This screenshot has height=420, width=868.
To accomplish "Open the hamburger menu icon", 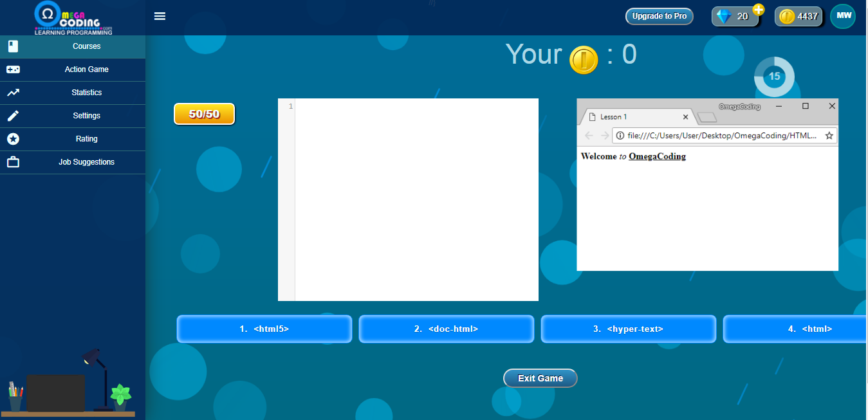I will click(x=160, y=16).
